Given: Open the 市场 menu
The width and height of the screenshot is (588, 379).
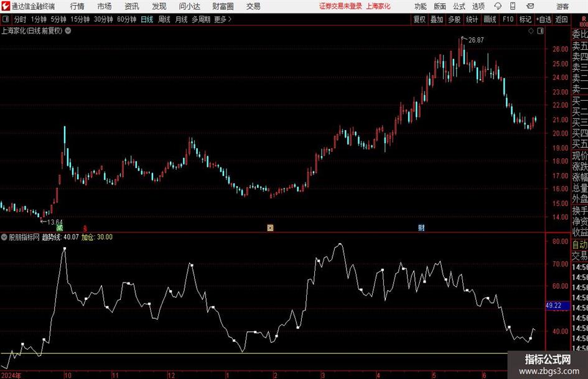Looking at the screenshot, I should coord(105,6).
